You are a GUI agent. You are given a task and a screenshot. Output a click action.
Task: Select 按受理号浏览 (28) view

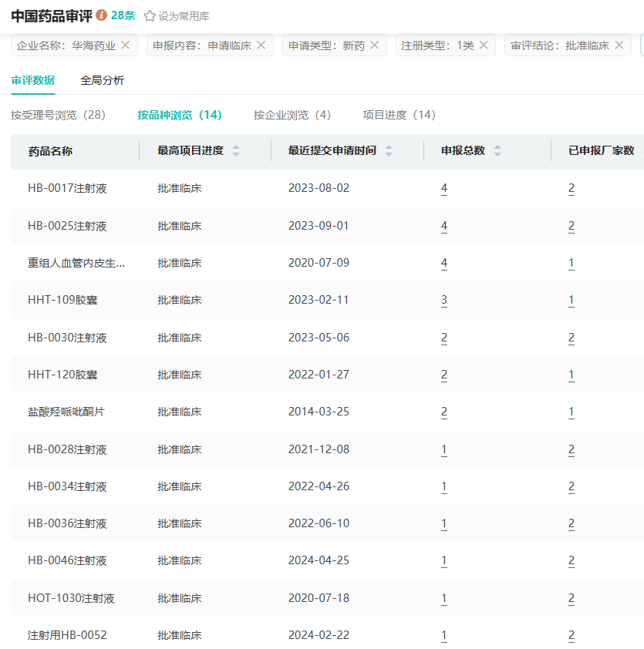pos(58,115)
